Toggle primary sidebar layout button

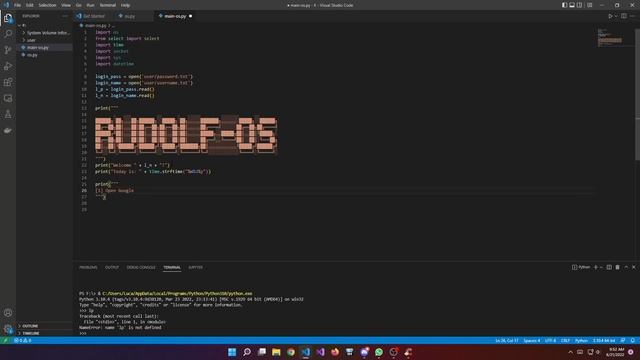tap(564, 5)
